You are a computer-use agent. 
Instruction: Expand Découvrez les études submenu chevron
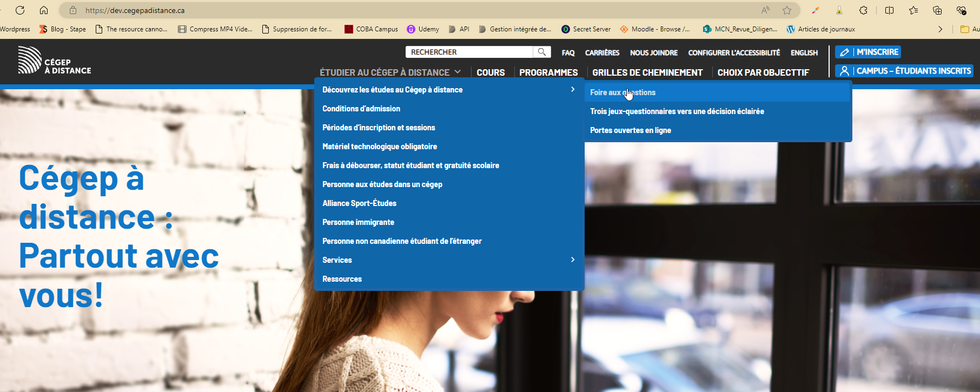point(573,89)
